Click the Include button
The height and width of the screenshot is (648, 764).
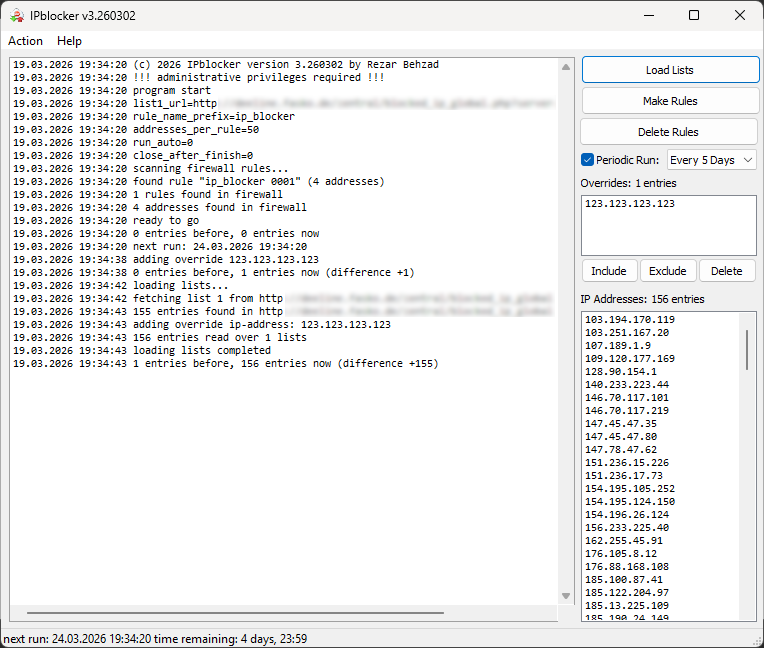[x=609, y=271]
